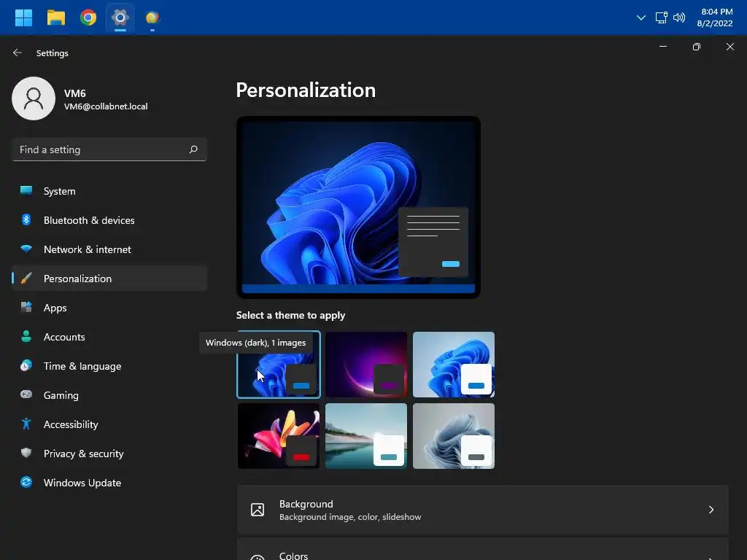Click the Background picture icon
747x560 pixels.
click(258, 510)
